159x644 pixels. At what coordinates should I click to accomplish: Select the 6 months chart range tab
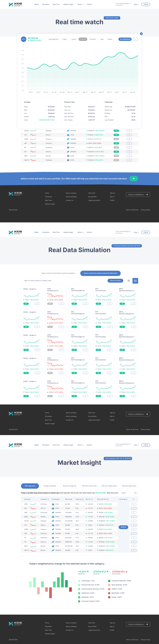(x=93, y=39)
